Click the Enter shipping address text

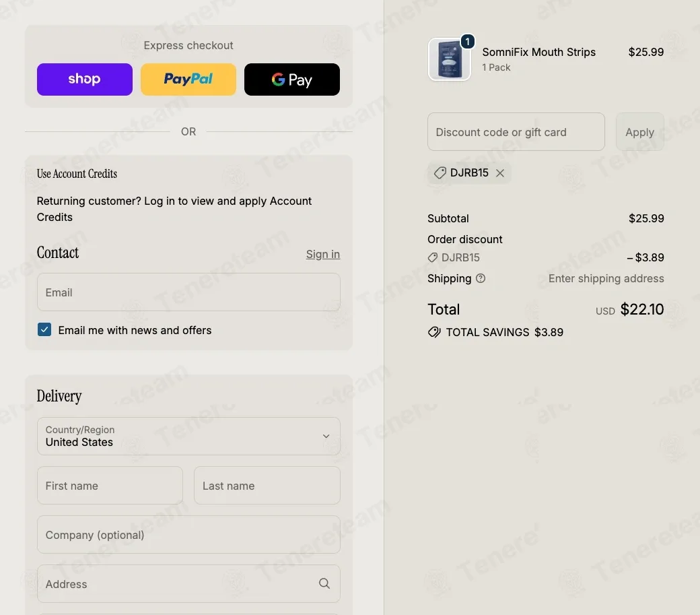(x=606, y=278)
